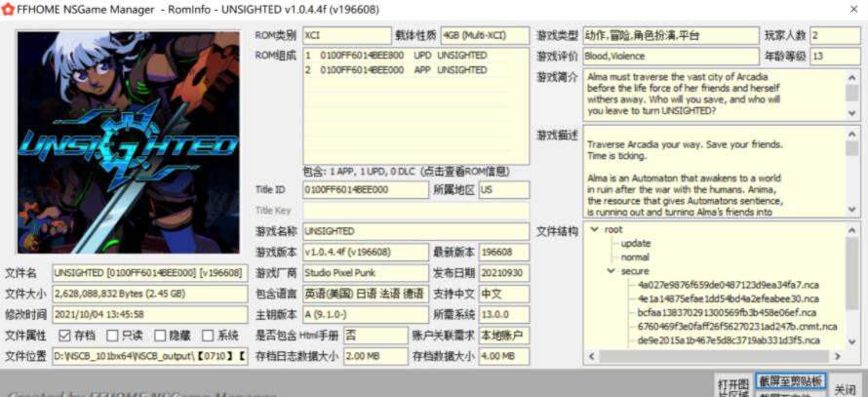Click the 游戏类型 genre field
868x397 pixels.
[x=671, y=35]
